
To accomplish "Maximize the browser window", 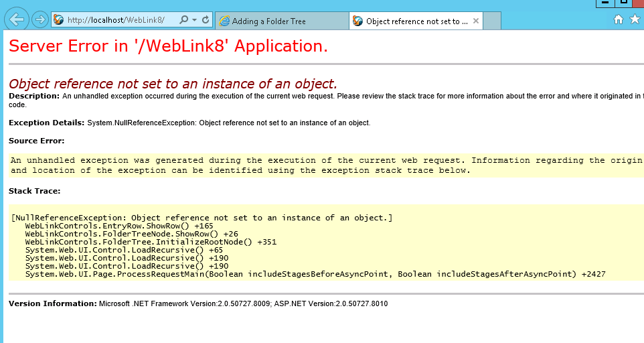I will click(623, 3).
